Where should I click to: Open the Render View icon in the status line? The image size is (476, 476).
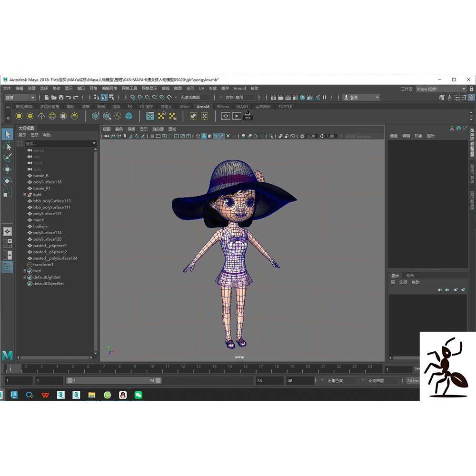point(273,97)
